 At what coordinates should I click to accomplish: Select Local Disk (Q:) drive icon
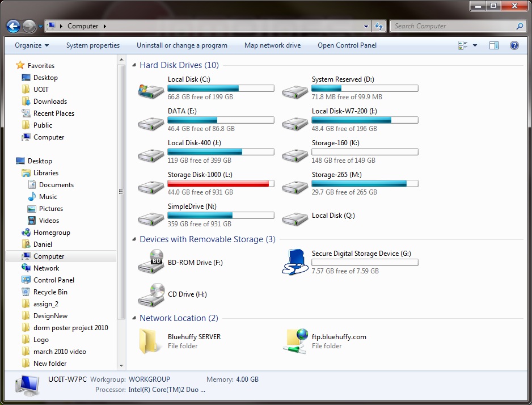point(295,219)
